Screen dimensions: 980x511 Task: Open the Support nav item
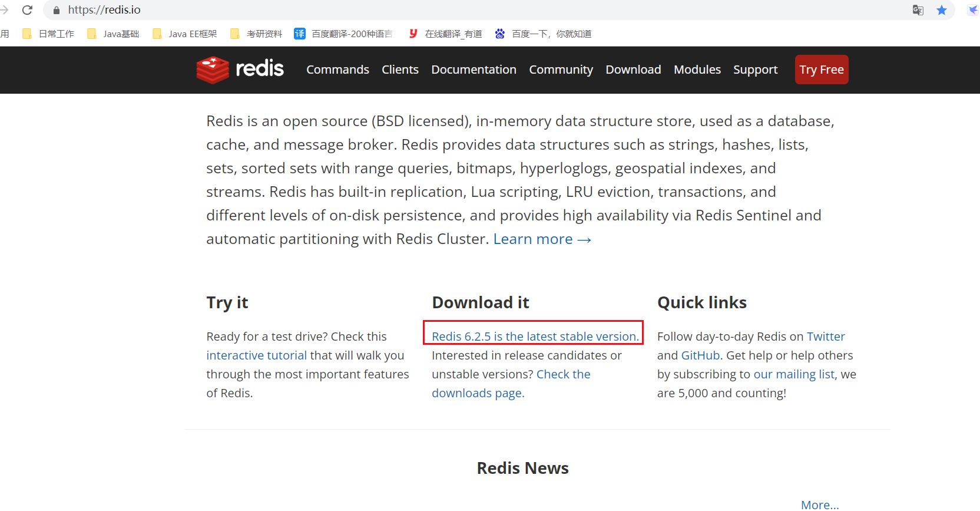coord(755,70)
